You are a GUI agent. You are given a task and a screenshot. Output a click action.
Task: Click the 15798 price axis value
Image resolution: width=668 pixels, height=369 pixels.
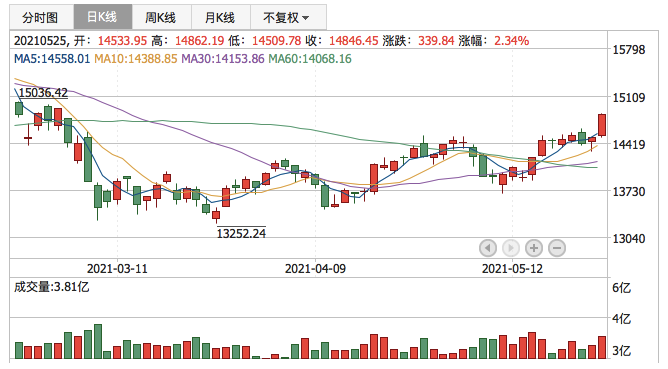[x=629, y=50]
